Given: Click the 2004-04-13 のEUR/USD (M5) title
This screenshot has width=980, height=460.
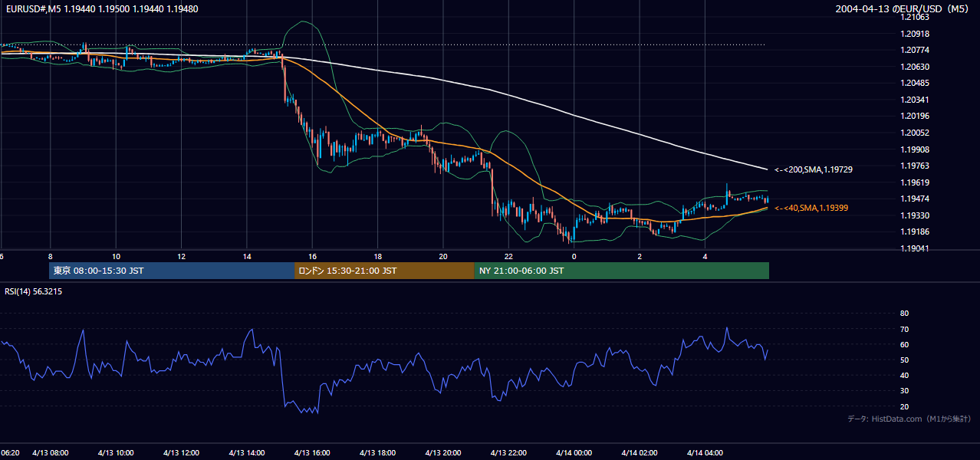Looking at the screenshot, I should [x=903, y=9].
